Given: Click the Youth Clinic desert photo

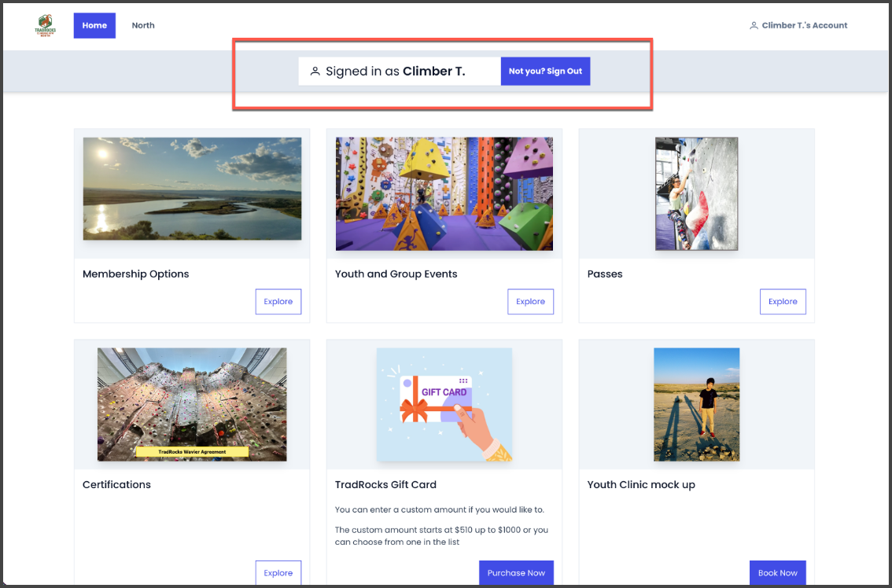Looking at the screenshot, I should coord(696,404).
